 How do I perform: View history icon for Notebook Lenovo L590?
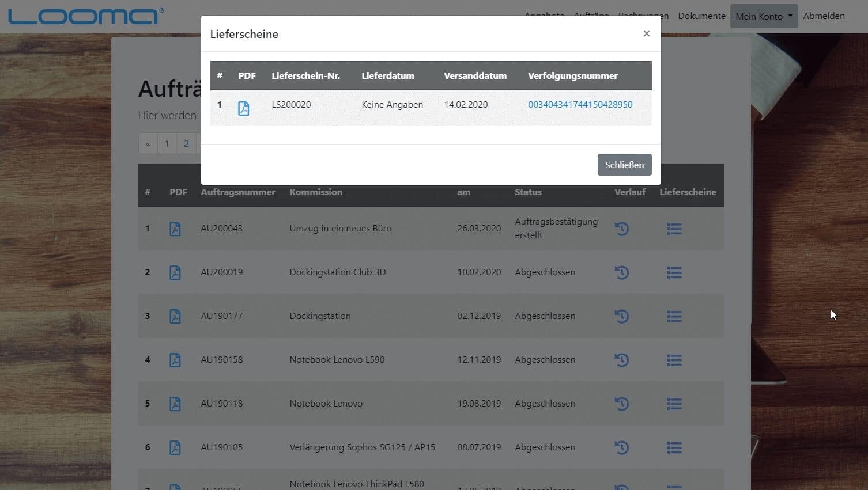(621, 360)
